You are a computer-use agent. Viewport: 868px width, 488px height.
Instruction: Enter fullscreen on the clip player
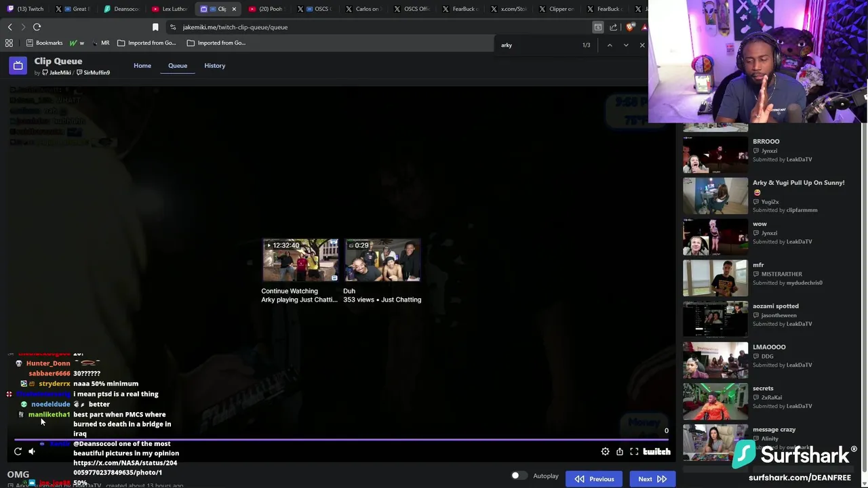tap(634, 451)
